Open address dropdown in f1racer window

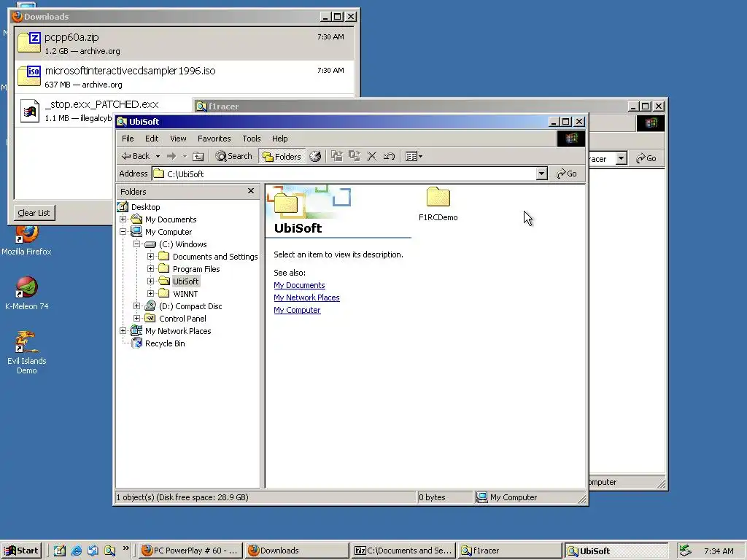pos(622,158)
